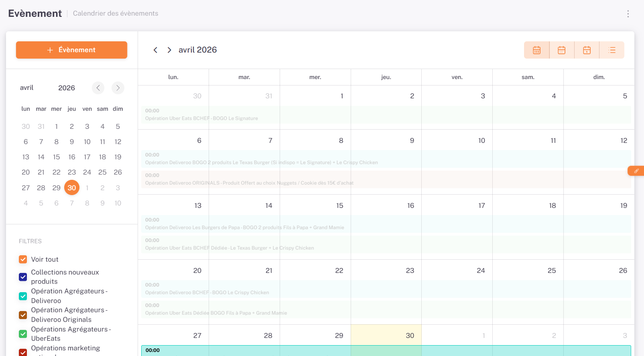
Task: Click 'Calendrier des évènements' subtitle text
Action: point(116,13)
